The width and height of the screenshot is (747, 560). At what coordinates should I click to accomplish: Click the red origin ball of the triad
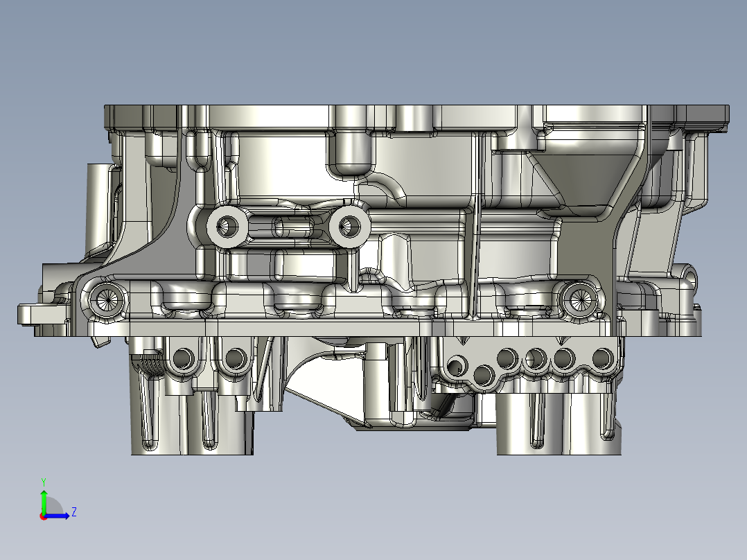[44, 516]
